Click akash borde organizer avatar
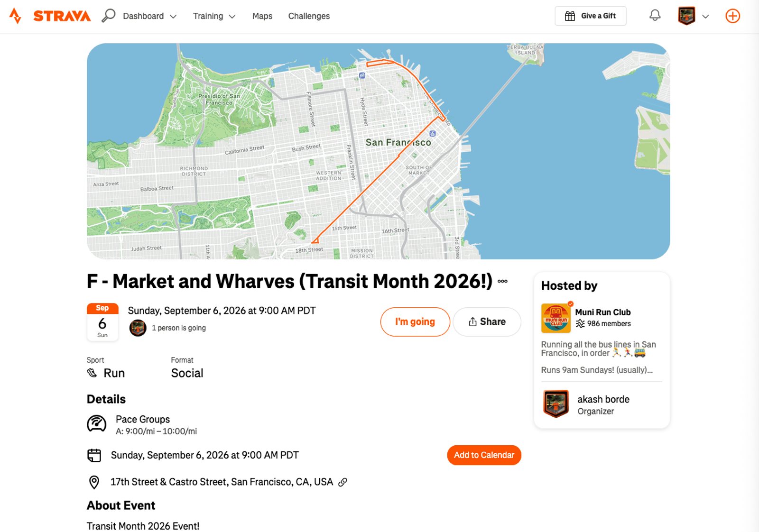Screen dimensions: 759x532 click(x=555, y=404)
